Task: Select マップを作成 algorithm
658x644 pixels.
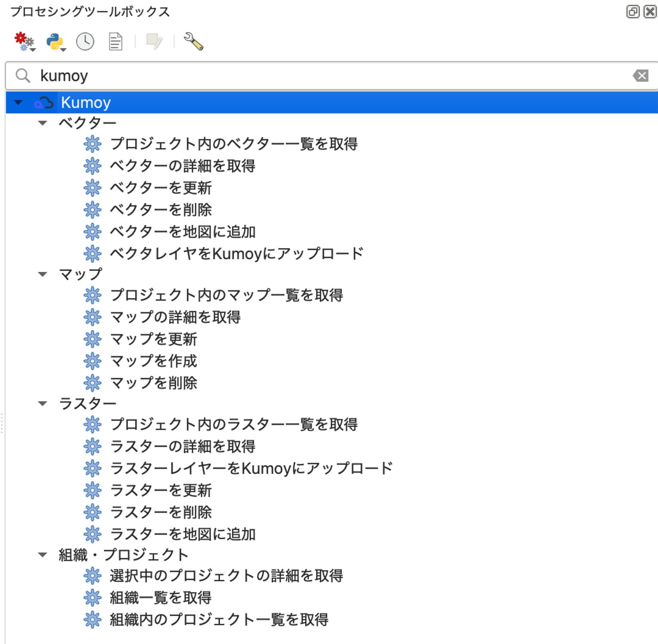Action: pyautogui.click(x=154, y=361)
